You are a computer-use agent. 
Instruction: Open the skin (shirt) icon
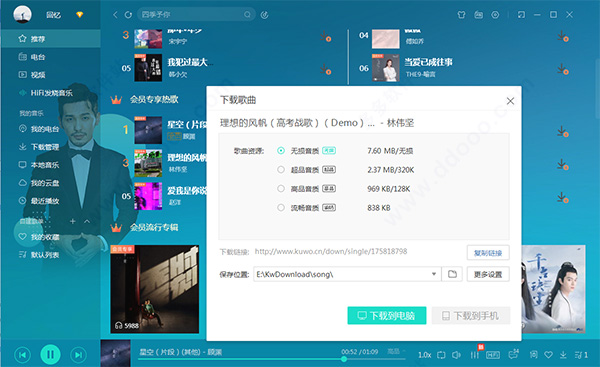point(461,15)
